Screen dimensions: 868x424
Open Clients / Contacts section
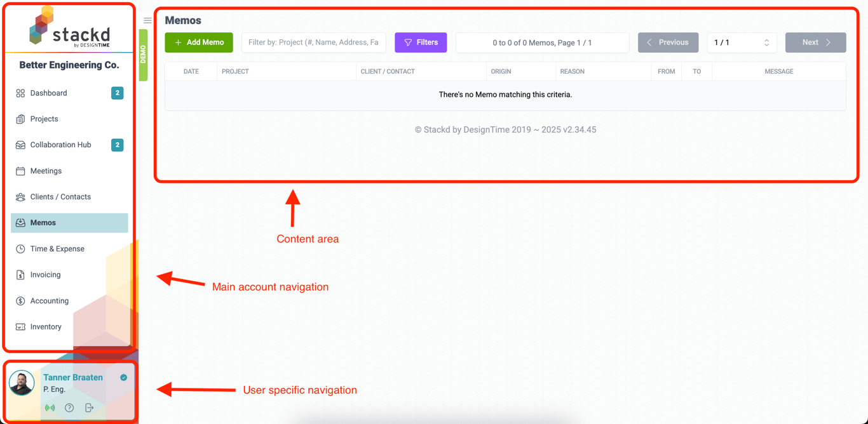[69, 197]
